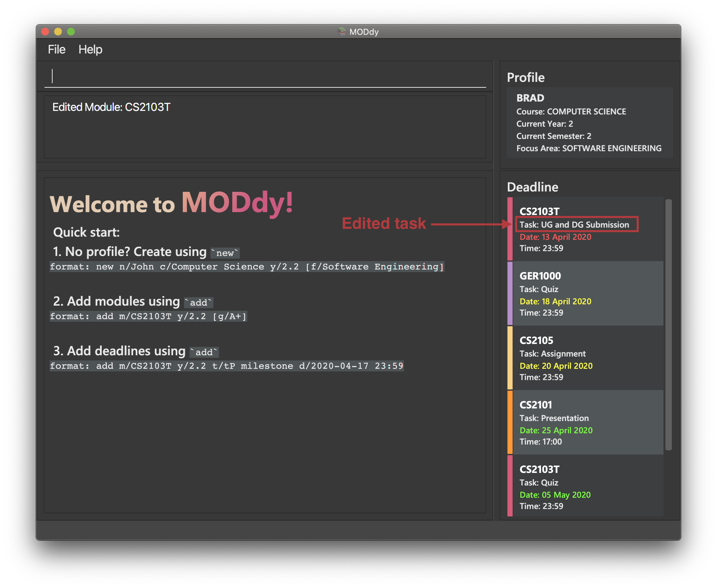Viewport: 717px width, 588px height.
Task: Select the 'Edited Module: CS2103T' result message
Action: (x=111, y=107)
